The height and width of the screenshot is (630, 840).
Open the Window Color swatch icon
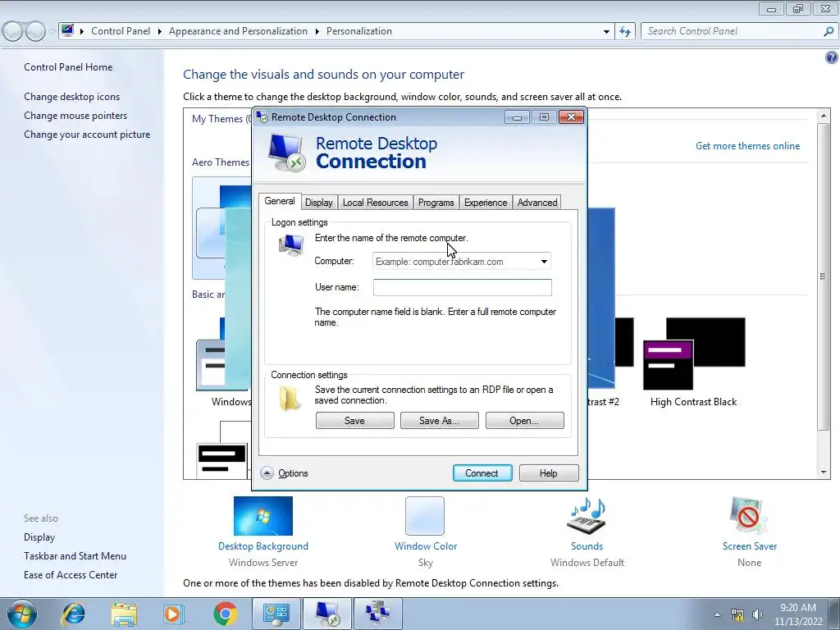point(425,516)
